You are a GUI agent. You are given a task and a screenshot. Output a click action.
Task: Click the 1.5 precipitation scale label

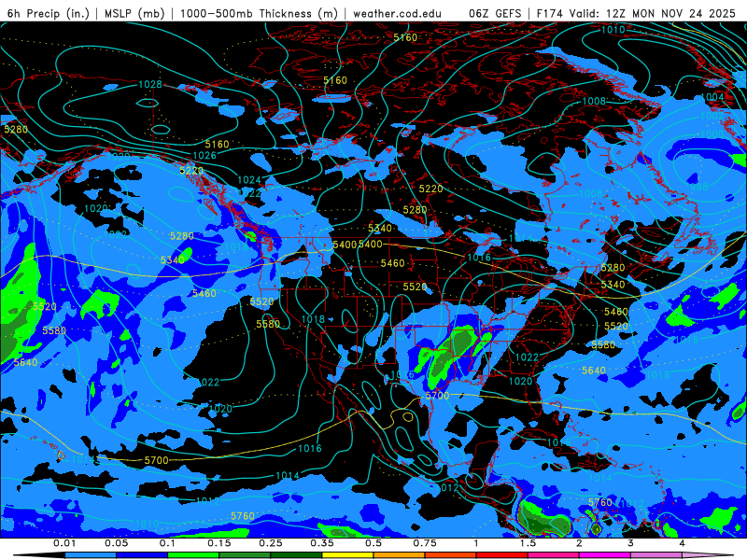tap(528, 543)
